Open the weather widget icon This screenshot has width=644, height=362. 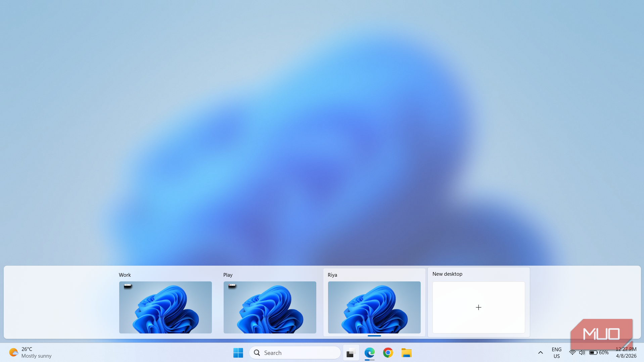[x=13, y=352]
